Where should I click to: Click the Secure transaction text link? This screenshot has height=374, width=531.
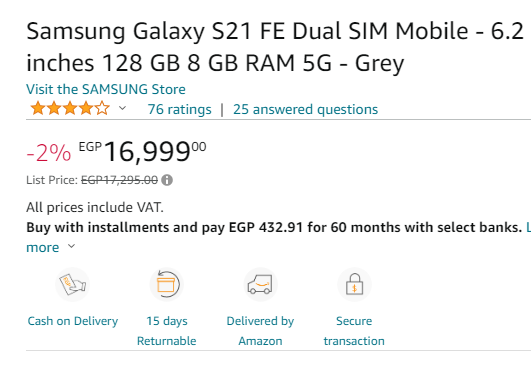tap(354, 331)
